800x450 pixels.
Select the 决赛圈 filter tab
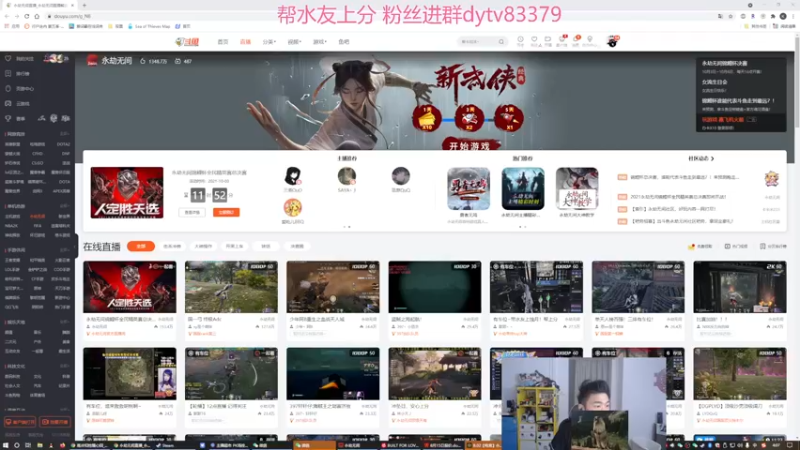pyautogui.click(x=297, y=246)
